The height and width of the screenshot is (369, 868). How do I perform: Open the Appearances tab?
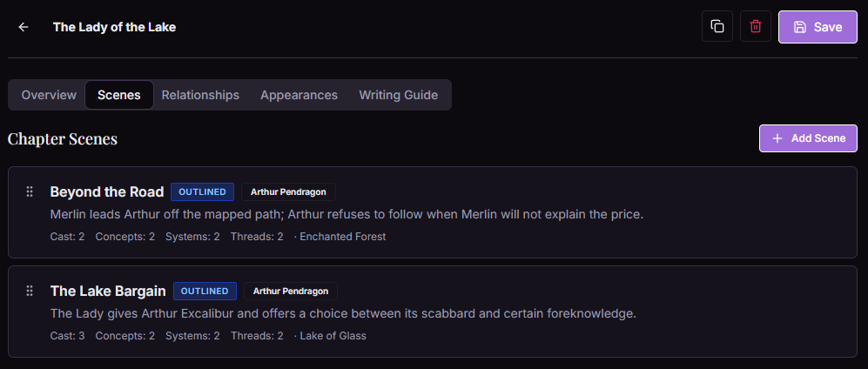click(299, 95)
